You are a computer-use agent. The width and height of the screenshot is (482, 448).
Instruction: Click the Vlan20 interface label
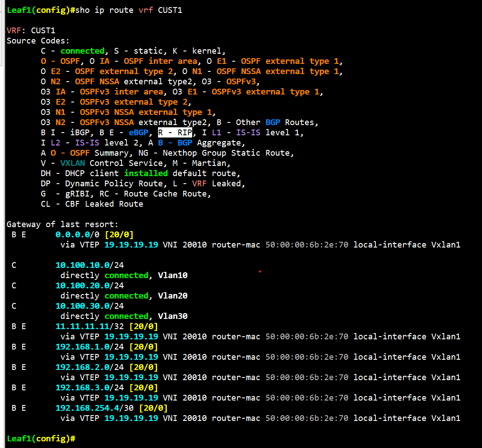(x=173, y=295)
